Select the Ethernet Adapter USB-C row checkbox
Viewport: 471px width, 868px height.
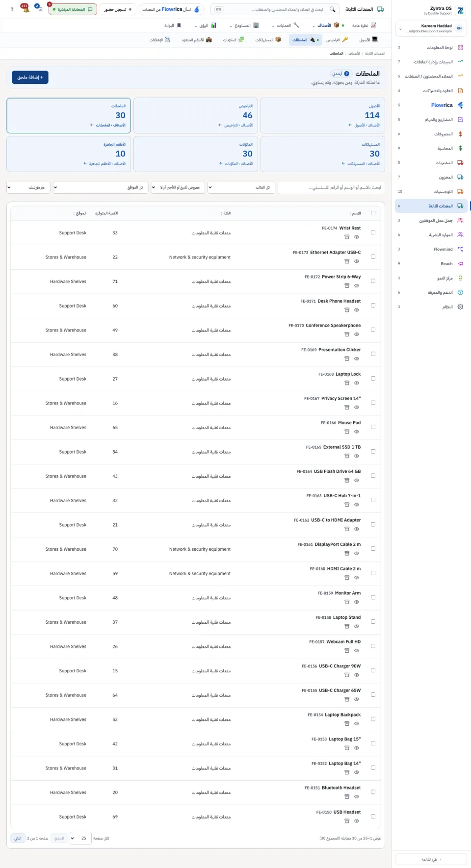click(x=373, y=257)
